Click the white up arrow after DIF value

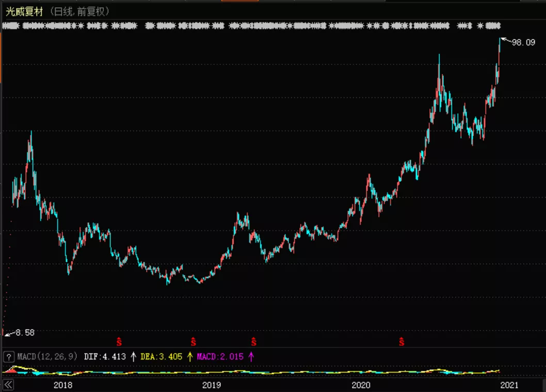point(133,356)
